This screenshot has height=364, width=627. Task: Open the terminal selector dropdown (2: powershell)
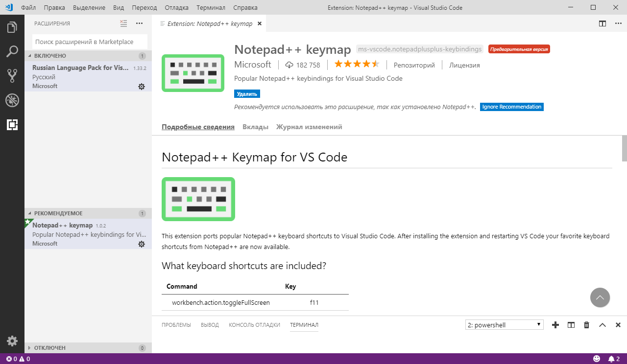[504, 325]
